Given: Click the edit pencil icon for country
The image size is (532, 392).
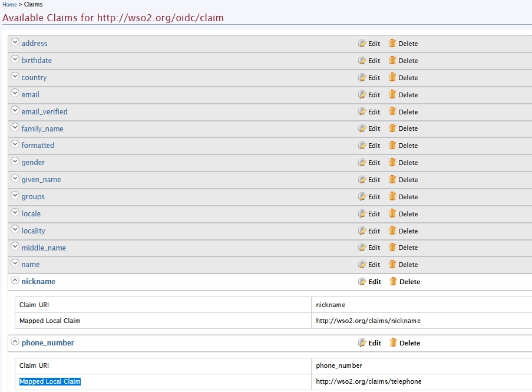Looking at the screenshot, I should [x=362, y=78].
